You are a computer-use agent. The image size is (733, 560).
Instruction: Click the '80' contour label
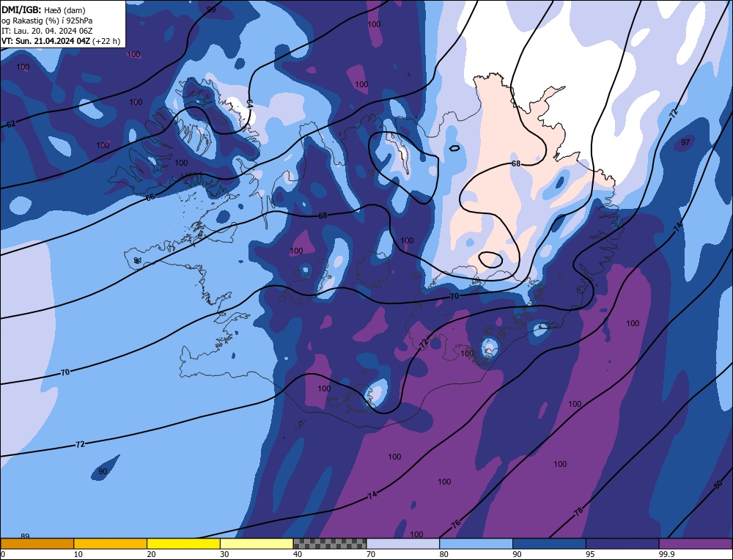pyautogui.click(x=718, y=485)
